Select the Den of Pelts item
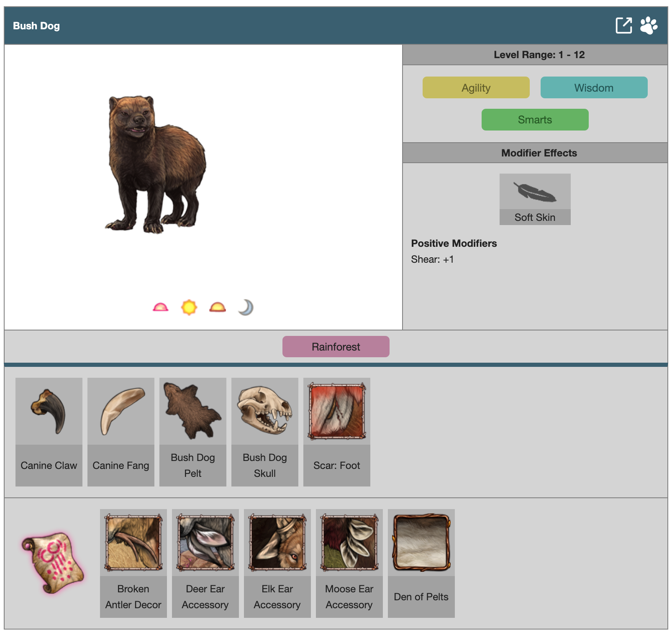 [x=421, y=563]
